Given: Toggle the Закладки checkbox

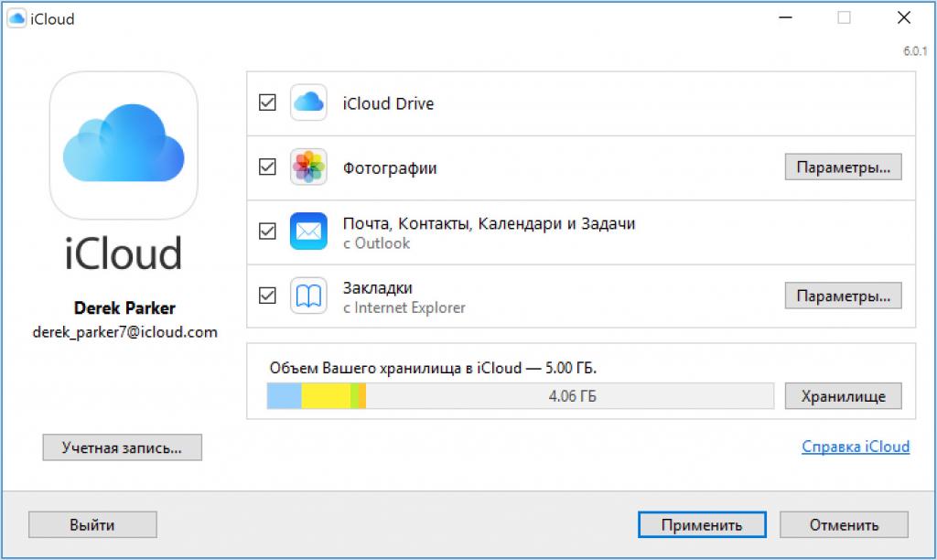Looking at the screenshot, I should [x=267, y=296].
